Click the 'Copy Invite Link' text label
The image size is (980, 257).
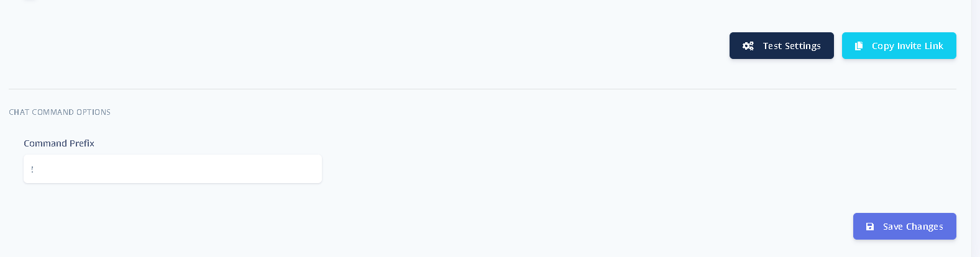coord(907,46)
